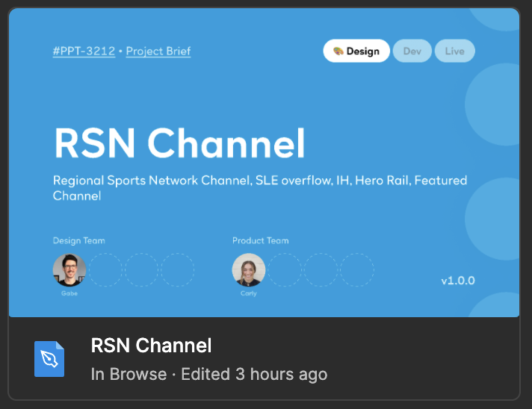This screenshot has height=409, width=532.
Task: Click the Design Team label
Action: tap(79, 240)
